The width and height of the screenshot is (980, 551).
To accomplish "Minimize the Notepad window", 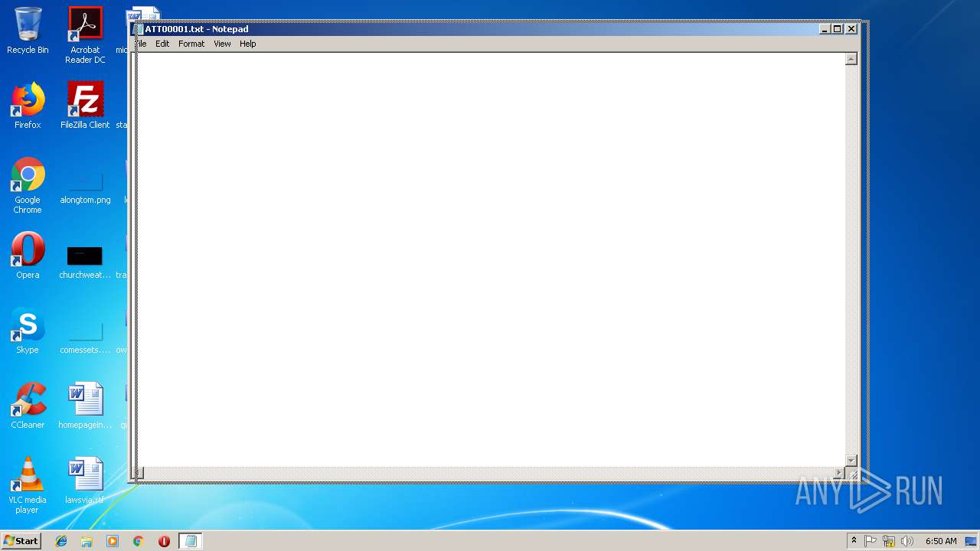I will [825, 29].
